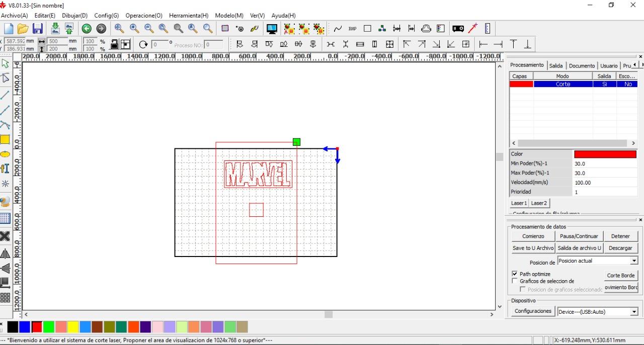Click the array grid icon in left toolbar
Screen dimensions: 644x345
coord(5,298)
